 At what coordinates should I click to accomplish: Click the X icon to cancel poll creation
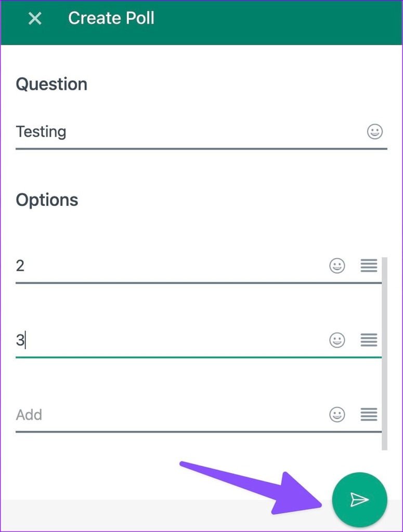[x=34, y=19]
